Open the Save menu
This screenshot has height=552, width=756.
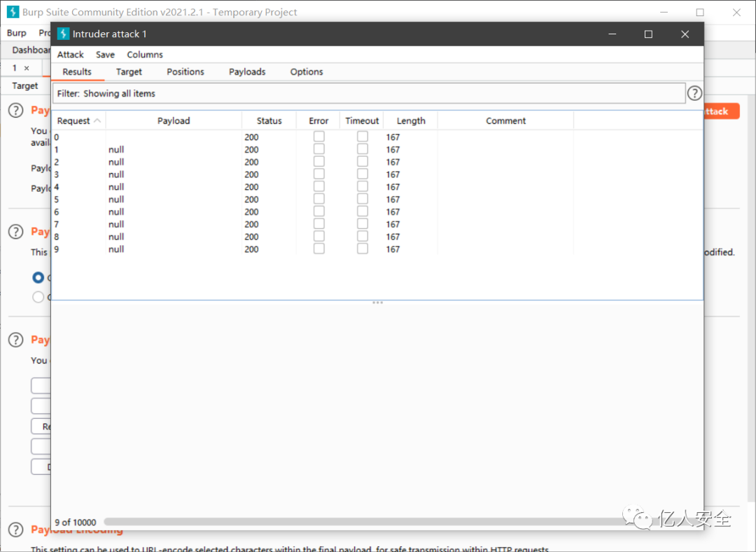(x=105, y=55)
